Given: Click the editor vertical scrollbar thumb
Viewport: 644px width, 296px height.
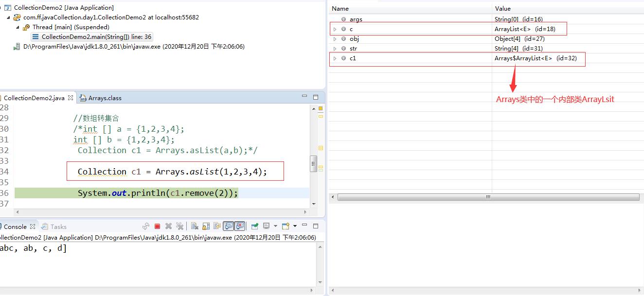Looking at the screenshot, I should tap(314, 164).
